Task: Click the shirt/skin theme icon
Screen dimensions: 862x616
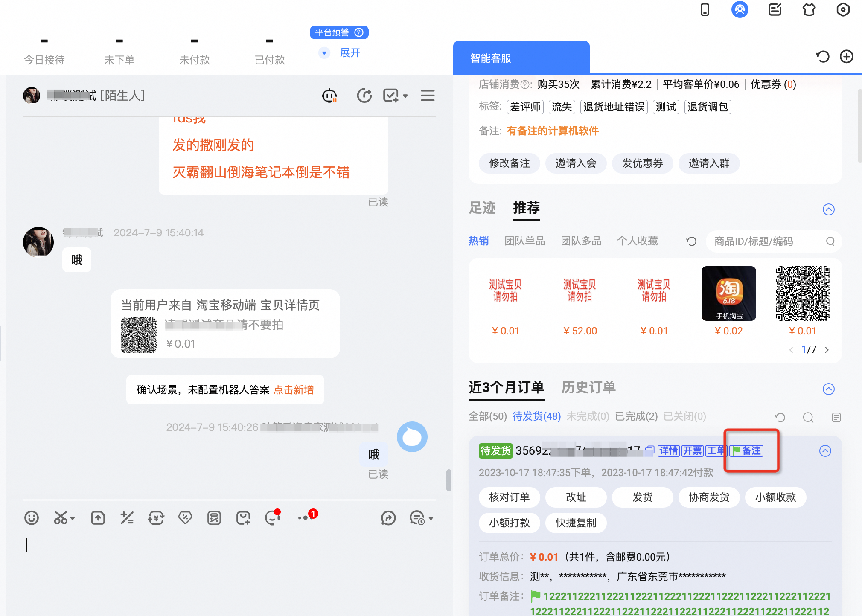Action: pyautogui.click(x=809, y=9)
